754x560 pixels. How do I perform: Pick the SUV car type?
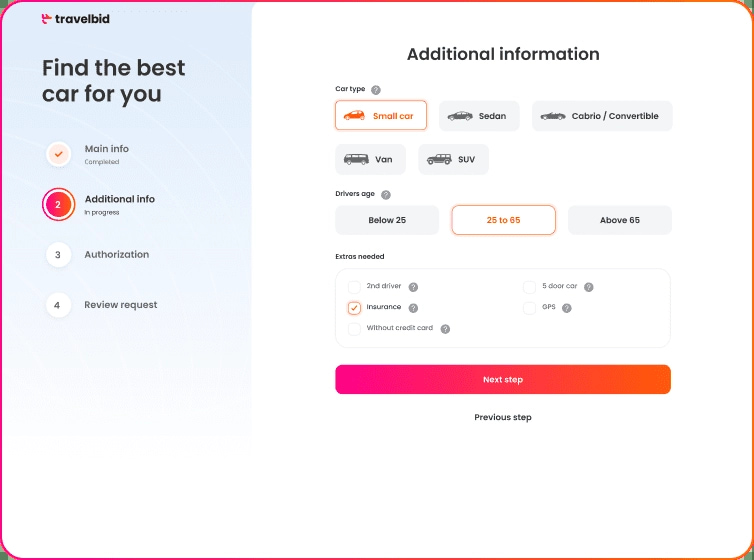(453, 159)
